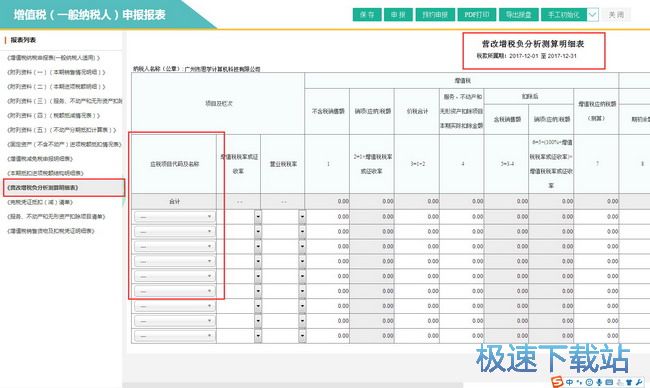
Task: Open 增值税减免税申报明细表 in the sidebar
Action: pos(40,158)
